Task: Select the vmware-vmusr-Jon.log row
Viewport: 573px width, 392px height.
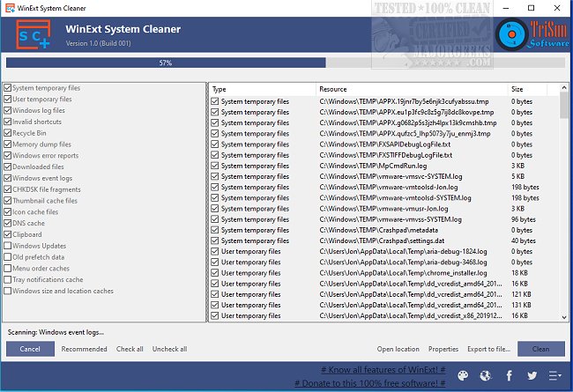Action: (383, 209)
